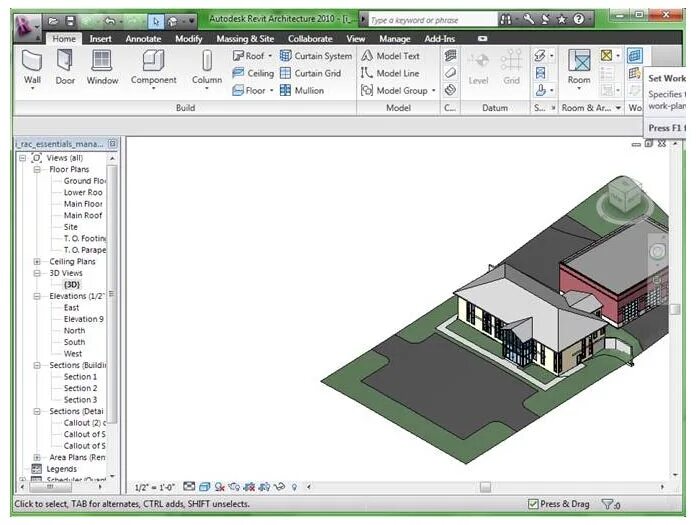The image size is (696, 525).
Task: Select the Window tool
Action: coord(102,67)
